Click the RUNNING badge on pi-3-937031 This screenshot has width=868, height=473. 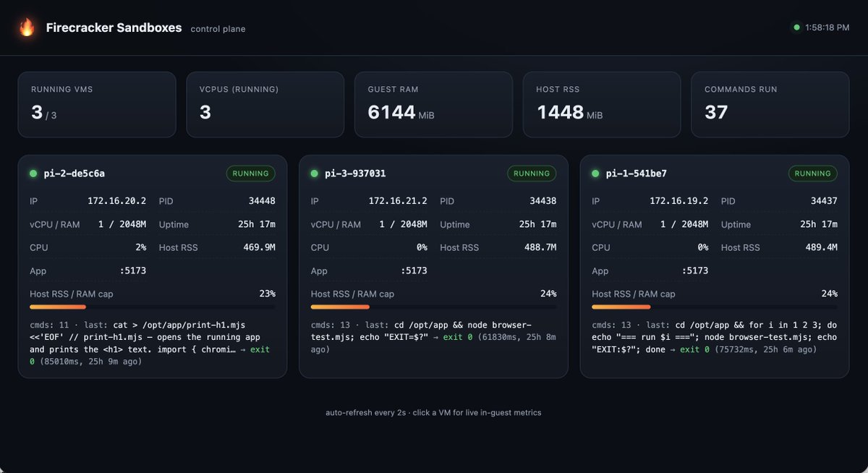(x=532, y=174)
